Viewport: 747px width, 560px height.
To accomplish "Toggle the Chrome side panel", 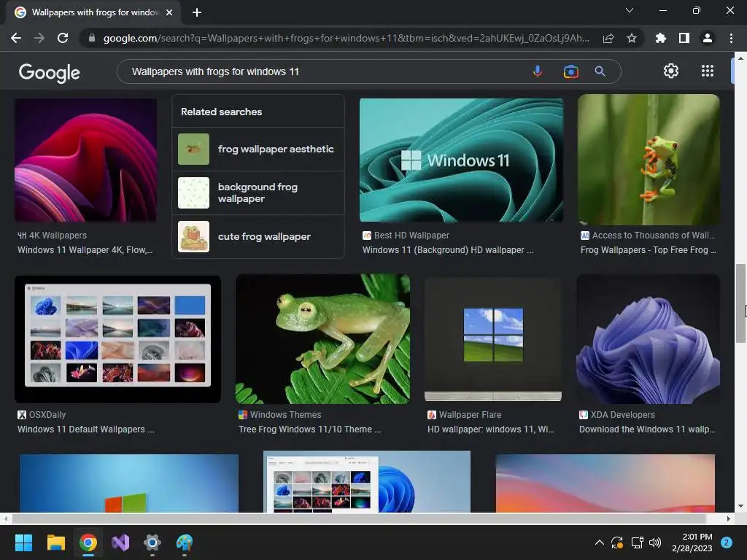I will tap(684, 38).
